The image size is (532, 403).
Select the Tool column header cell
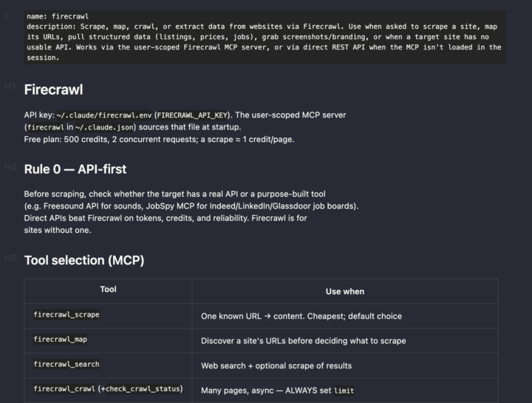108,291
